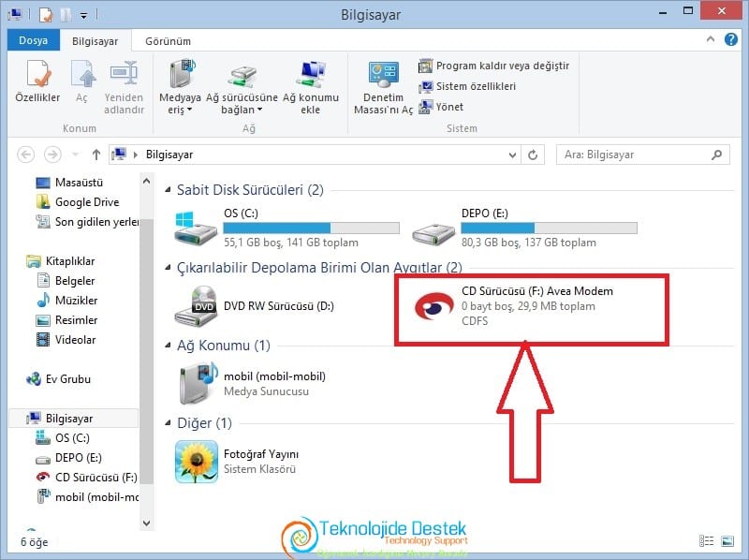Click the Refresh button in address bar
The width and height of the screenshot is (749, 560).
pos(533,155)
